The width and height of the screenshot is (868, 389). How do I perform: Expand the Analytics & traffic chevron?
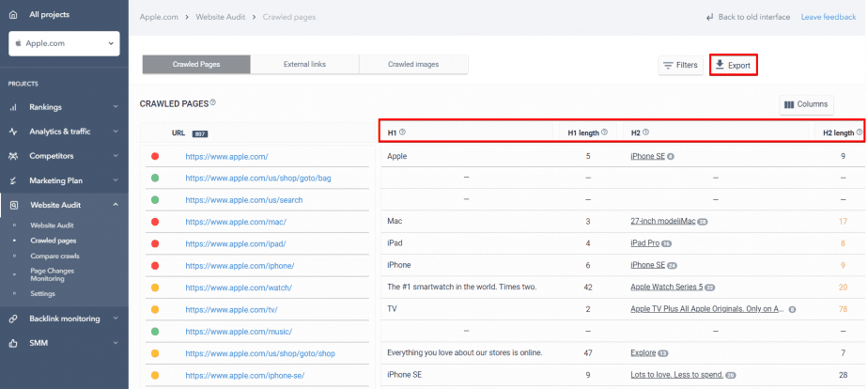point(116,132)
